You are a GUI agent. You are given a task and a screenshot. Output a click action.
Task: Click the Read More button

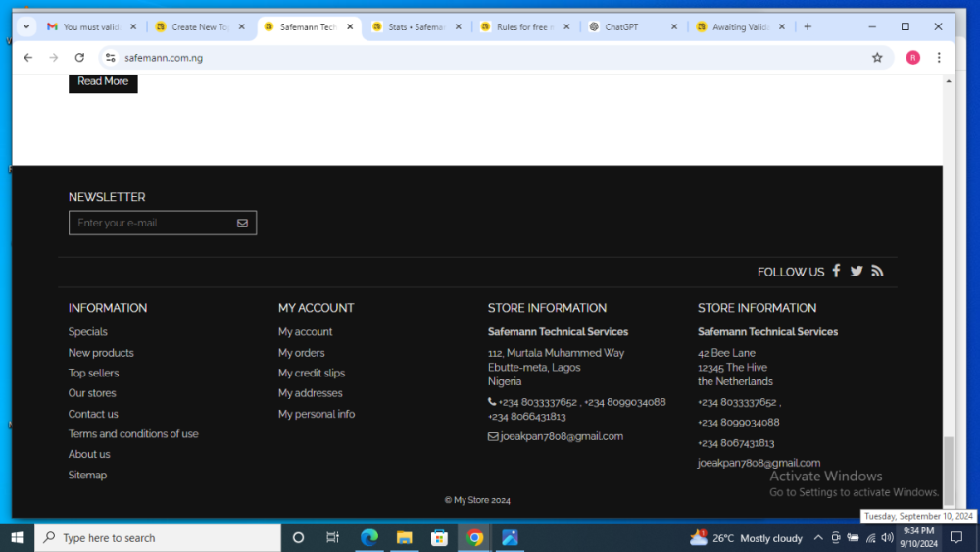point(103,82)
